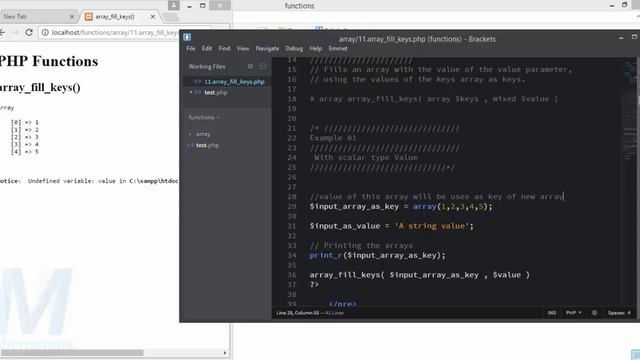Screen dimensions: 640x360
Task: Click line number 29 in the gutter
Action: (x=291, y=207)
